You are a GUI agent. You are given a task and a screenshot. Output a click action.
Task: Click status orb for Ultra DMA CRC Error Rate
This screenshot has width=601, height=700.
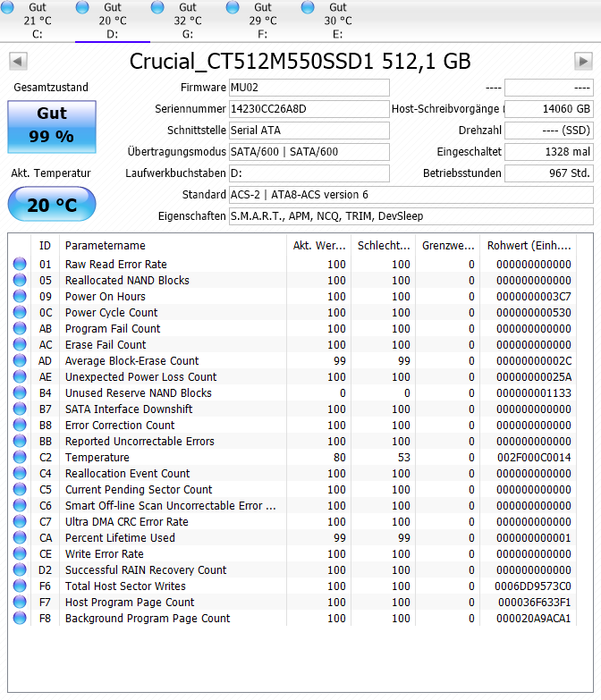(x=20, y=521)
